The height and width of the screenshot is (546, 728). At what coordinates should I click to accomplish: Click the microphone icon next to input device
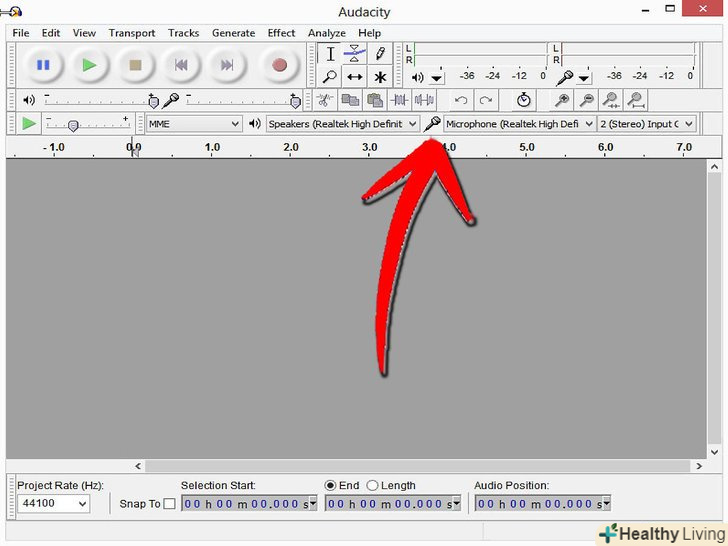[x=432, y=124]
